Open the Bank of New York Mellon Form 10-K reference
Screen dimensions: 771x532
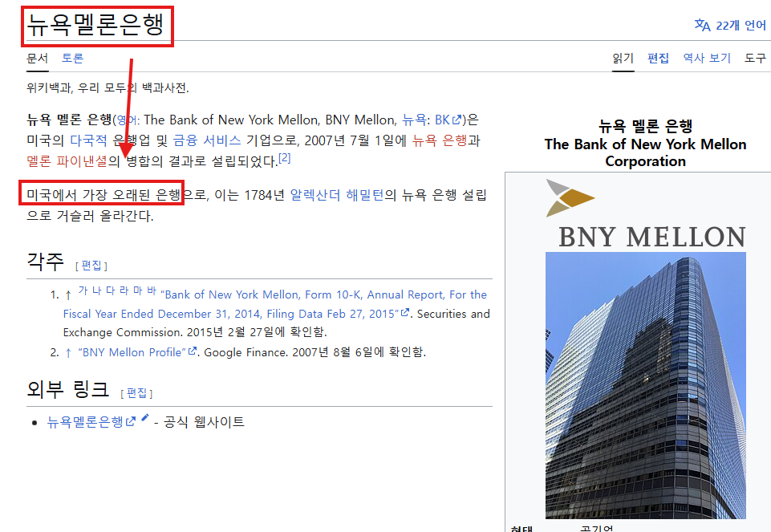pyautogui.click(x=276, y=304)
